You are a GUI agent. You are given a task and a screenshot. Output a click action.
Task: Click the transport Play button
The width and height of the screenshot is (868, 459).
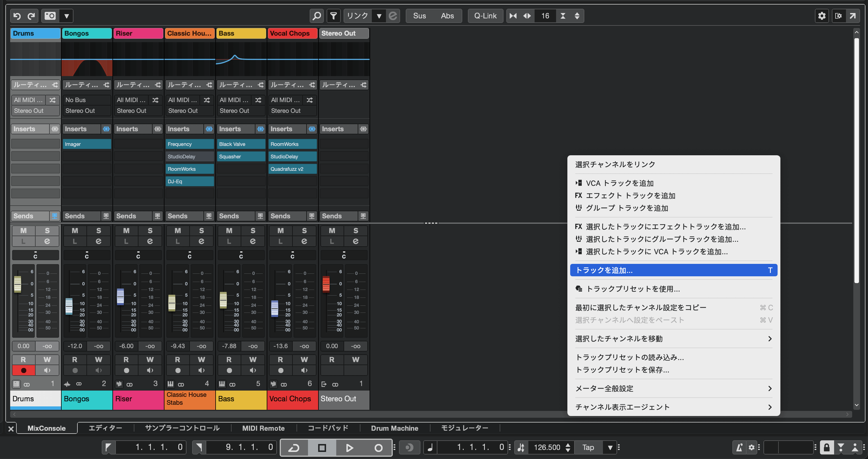click(350, 447)
